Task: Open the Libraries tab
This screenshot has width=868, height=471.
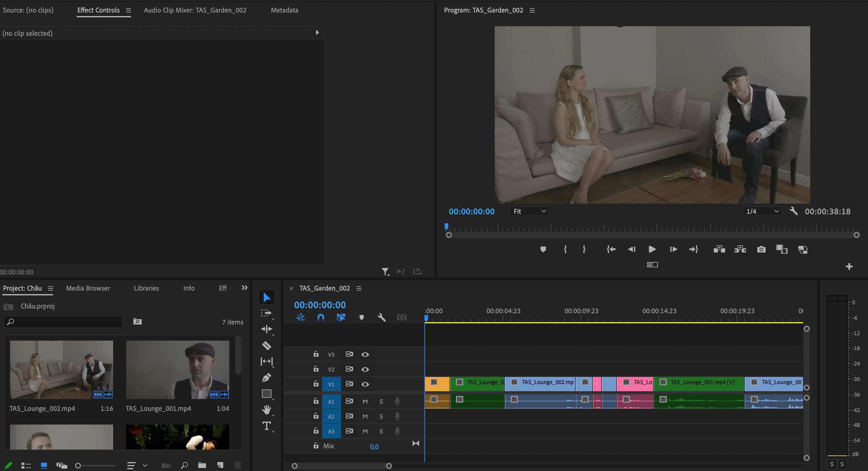Action: (x=146, y=288)
